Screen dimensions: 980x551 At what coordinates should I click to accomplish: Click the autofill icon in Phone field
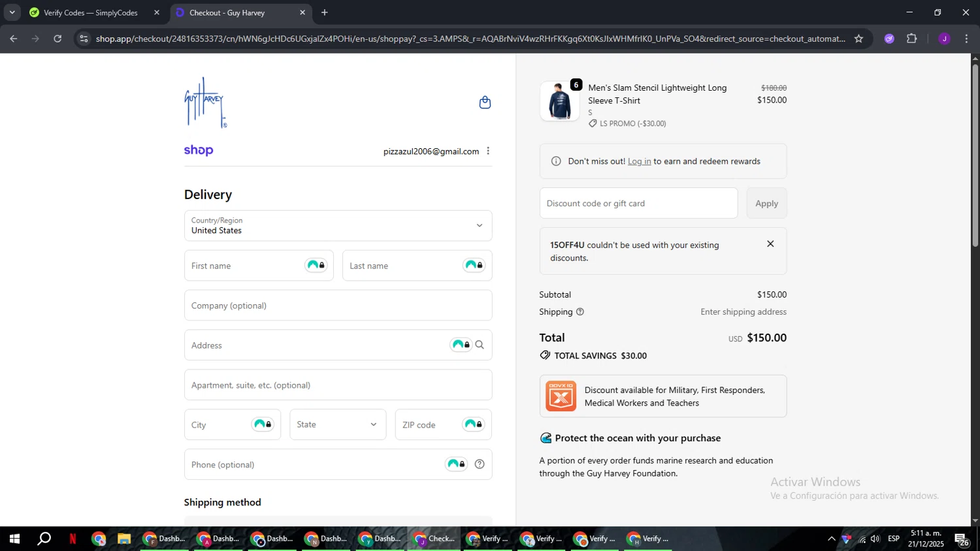click(456, 464)
